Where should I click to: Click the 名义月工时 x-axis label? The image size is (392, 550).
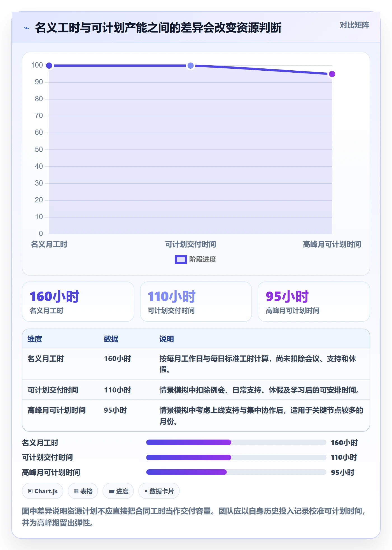click(x=49, y=244)
